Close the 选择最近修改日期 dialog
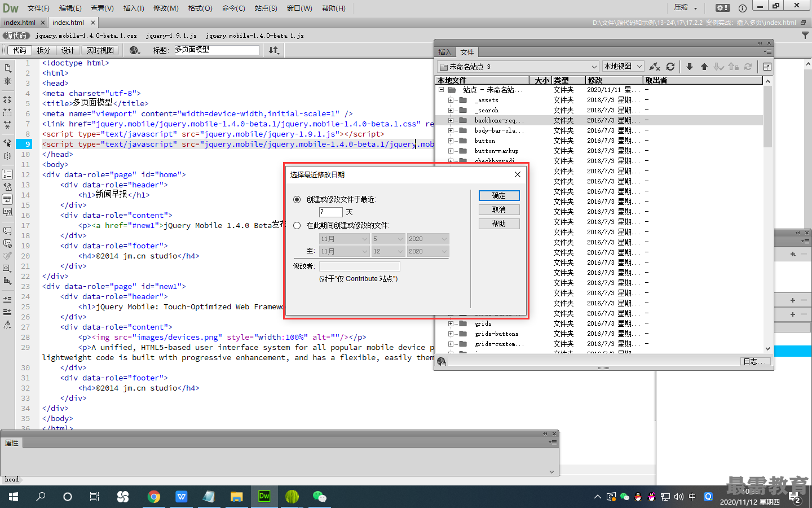 coord(518,174)
